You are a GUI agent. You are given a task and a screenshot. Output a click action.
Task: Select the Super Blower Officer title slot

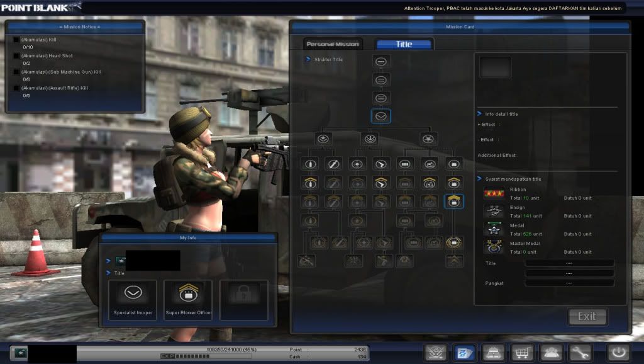tap(189, 300)
